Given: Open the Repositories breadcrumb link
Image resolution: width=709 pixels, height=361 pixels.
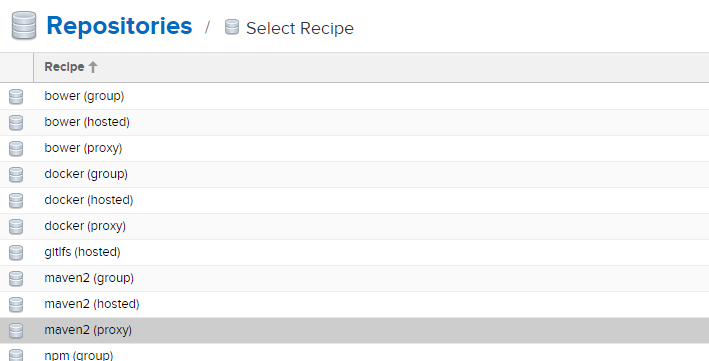Looking at the screenshot, I should 119,26.
